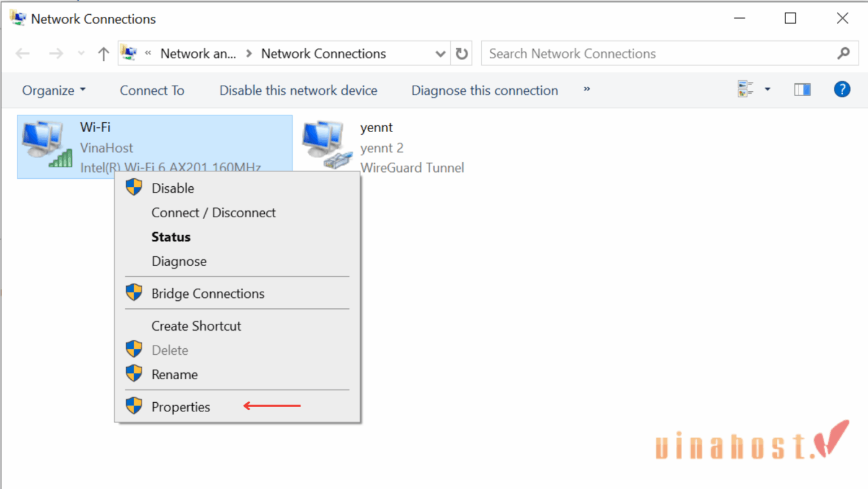Click Diagnose this connection in toolbar
The height and width of the screenshot is (489, 868).
[484, 91]
